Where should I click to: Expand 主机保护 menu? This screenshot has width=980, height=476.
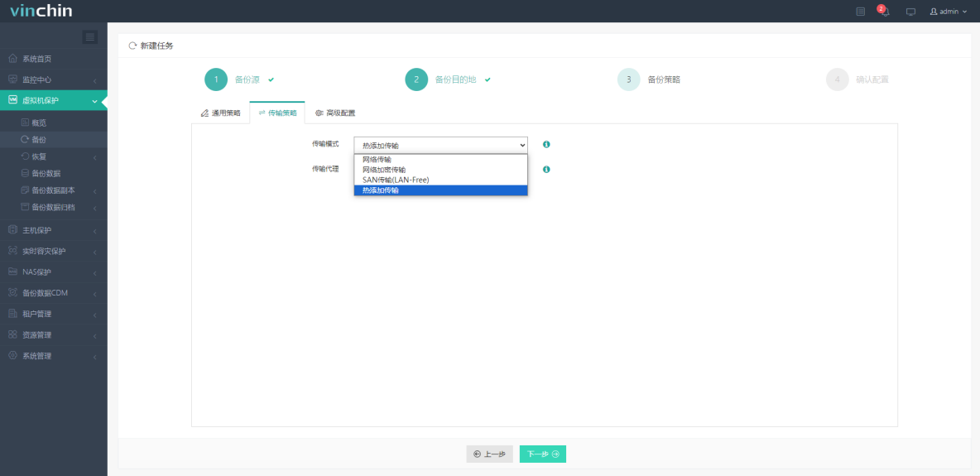(54, 230)
